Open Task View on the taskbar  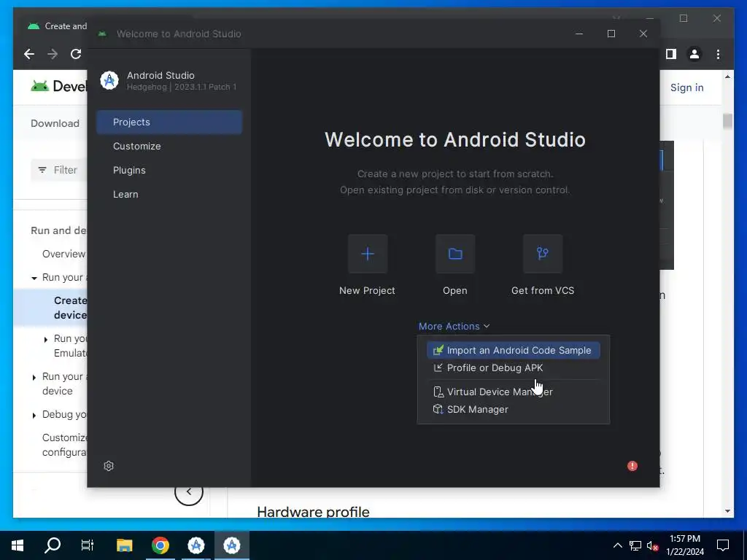point(88,545)
